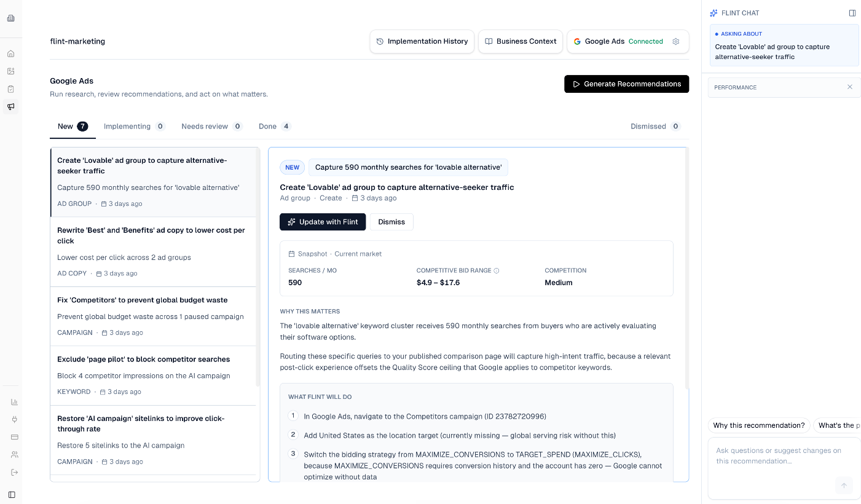
Task: Click the chat send arrow button
Action: (844, 486)
